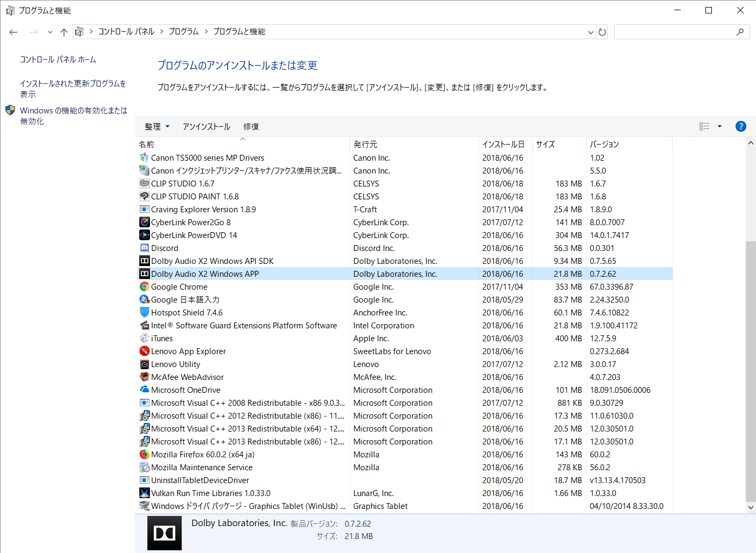
Task: Expand the breadcrumb chevron after プログラム
Action: (206, 32)
